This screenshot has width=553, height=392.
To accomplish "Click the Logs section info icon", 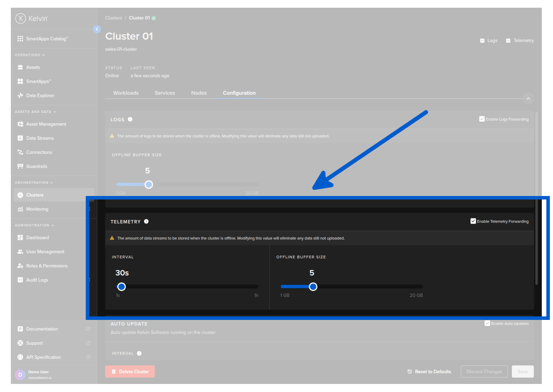I will [x=130, y=119].
